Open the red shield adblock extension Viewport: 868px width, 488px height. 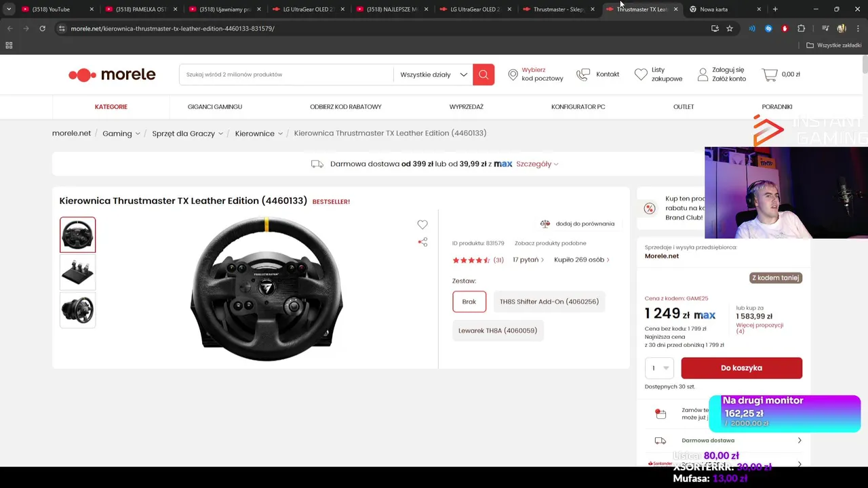pyautogui.click(x=785, y=28)
